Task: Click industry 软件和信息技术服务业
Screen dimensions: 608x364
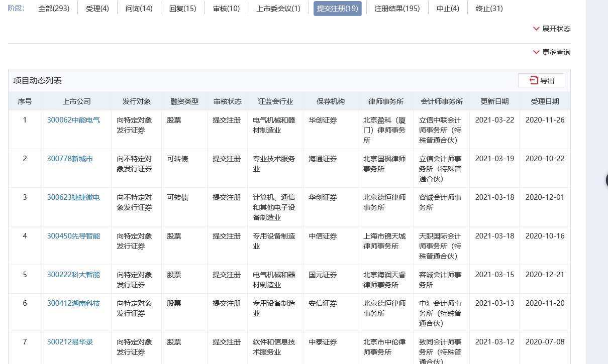Action: point(274,347)
